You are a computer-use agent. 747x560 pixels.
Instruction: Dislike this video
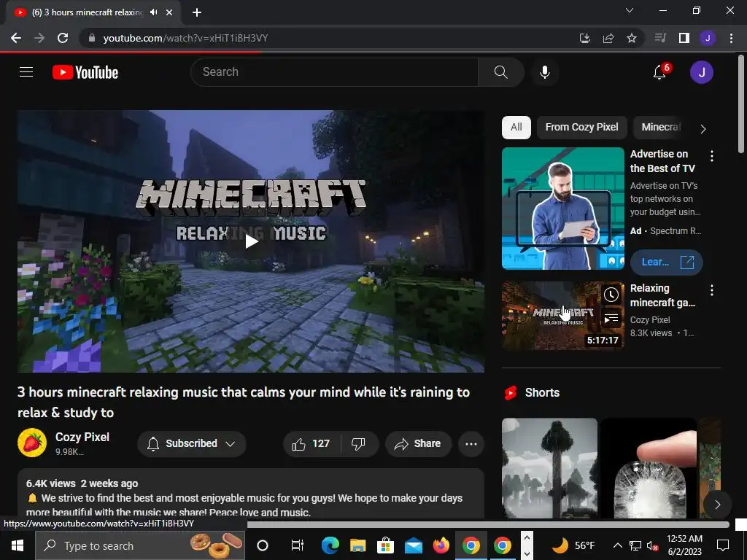(x=358, y=444)
